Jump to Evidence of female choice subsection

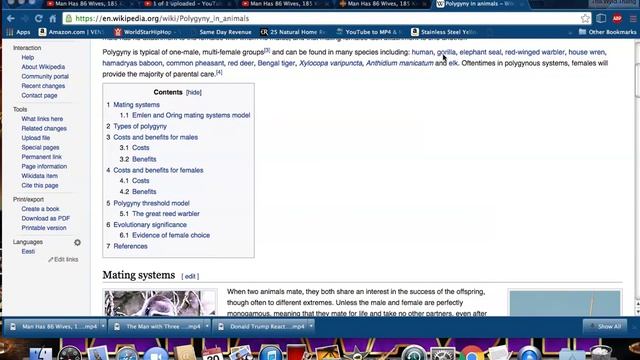[x=171, y=236]
